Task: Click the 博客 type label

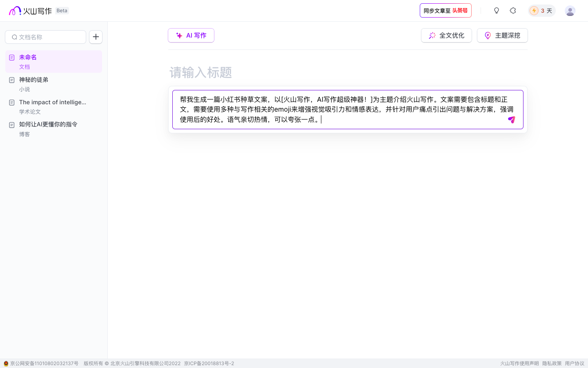Action: (24, 135)
